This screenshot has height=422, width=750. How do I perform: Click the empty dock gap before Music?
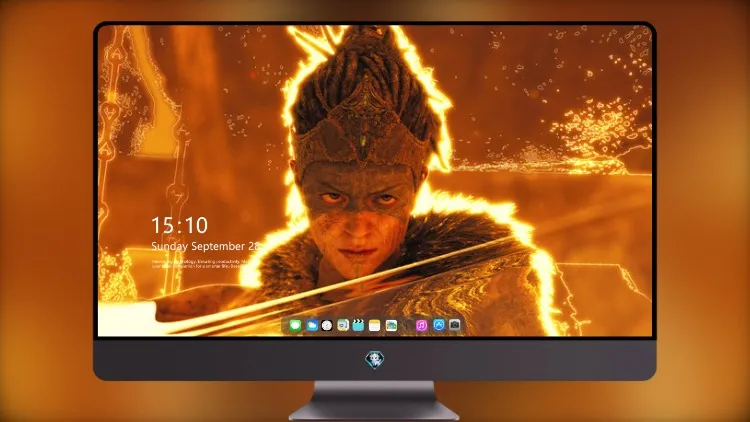coord(407,326)
